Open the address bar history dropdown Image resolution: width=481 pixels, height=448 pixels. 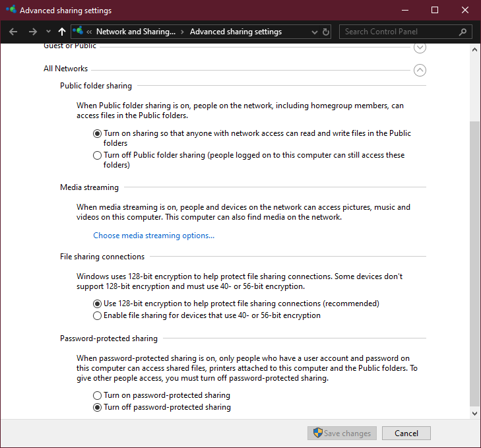point(315,32)
